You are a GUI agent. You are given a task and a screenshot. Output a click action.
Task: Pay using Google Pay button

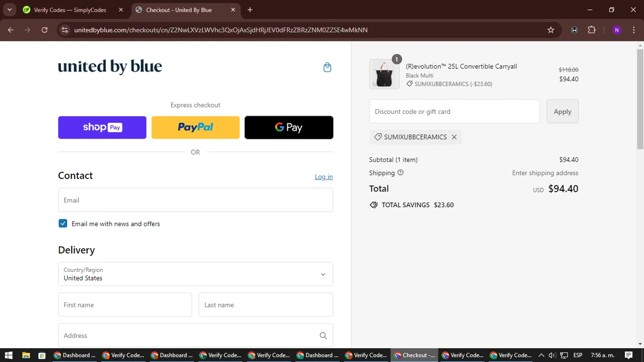(289, 128)
